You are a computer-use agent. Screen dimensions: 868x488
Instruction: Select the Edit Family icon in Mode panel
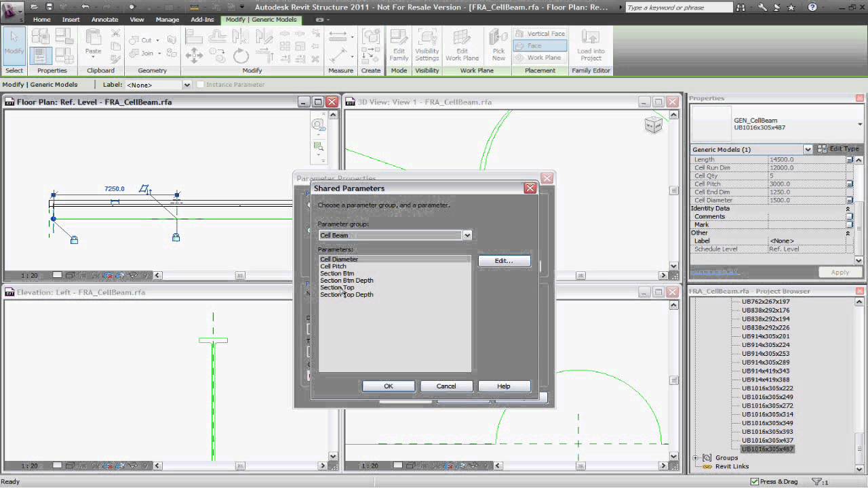point(399,45)
